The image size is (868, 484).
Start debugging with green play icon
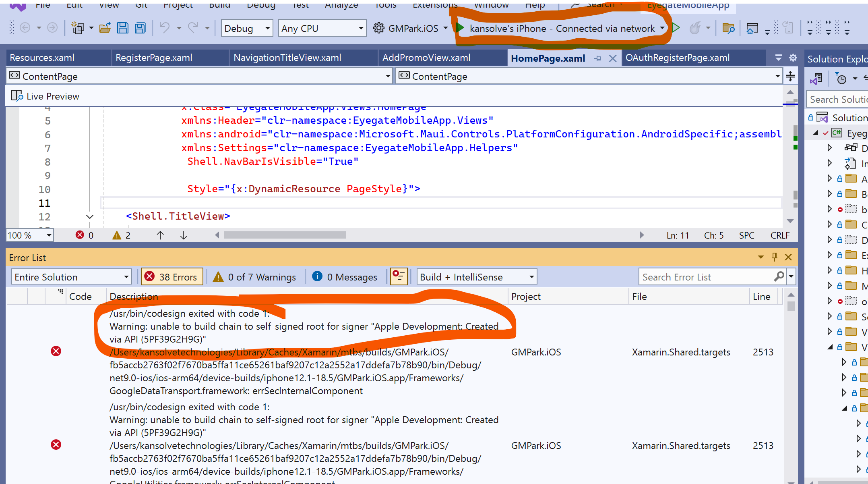(461, 28)
